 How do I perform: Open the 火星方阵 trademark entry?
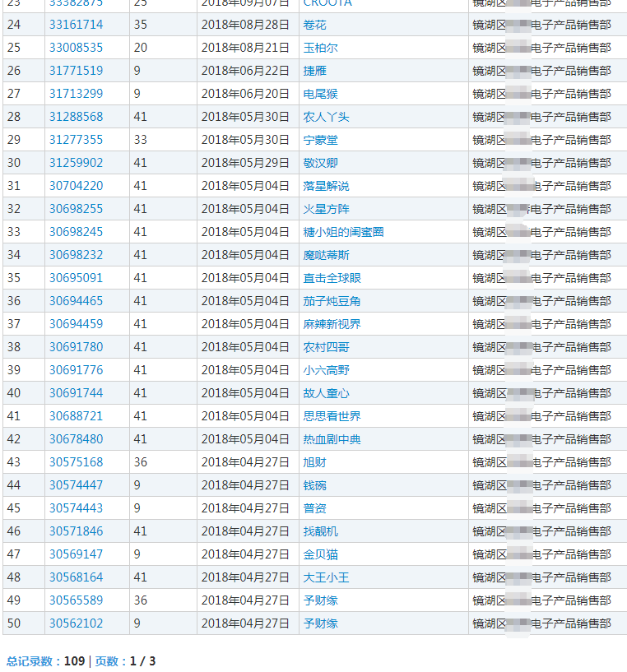point(326,209)
